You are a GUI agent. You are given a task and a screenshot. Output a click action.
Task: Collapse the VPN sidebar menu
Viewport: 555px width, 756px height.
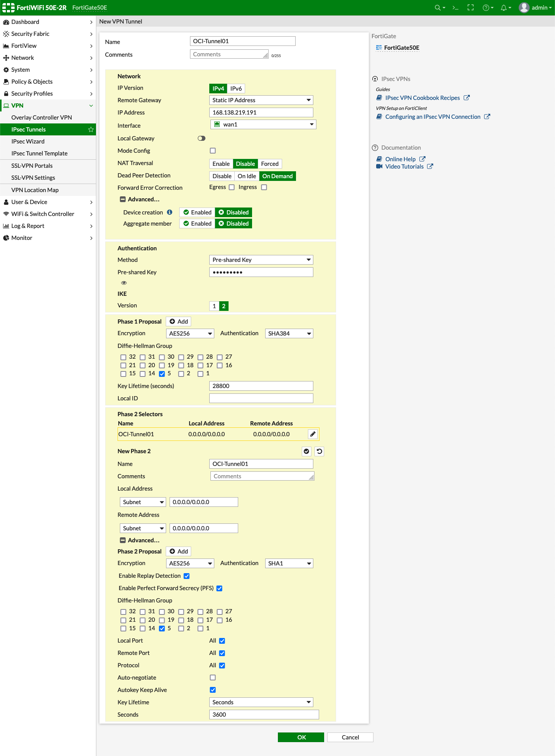click(x=91, y=106)
